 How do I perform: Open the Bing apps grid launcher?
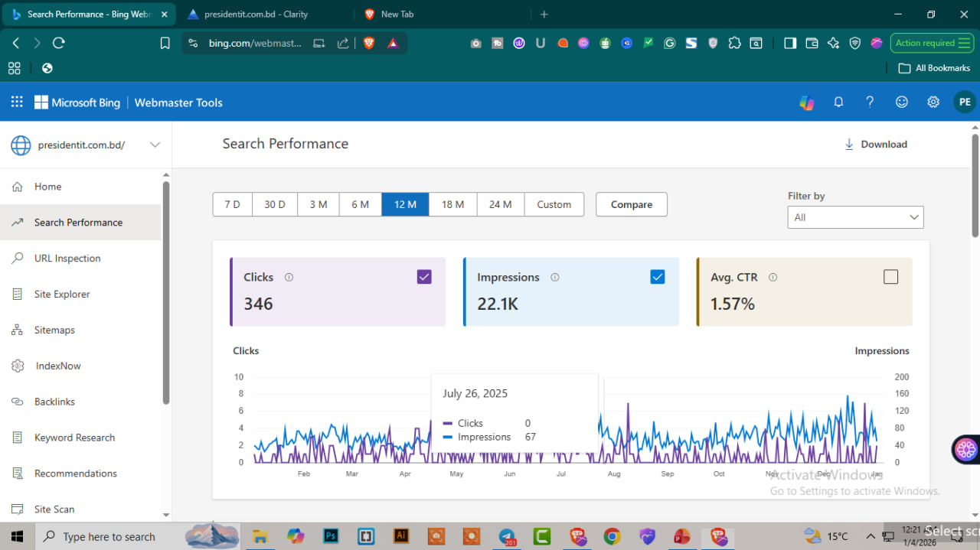click(x=17, y=102)
